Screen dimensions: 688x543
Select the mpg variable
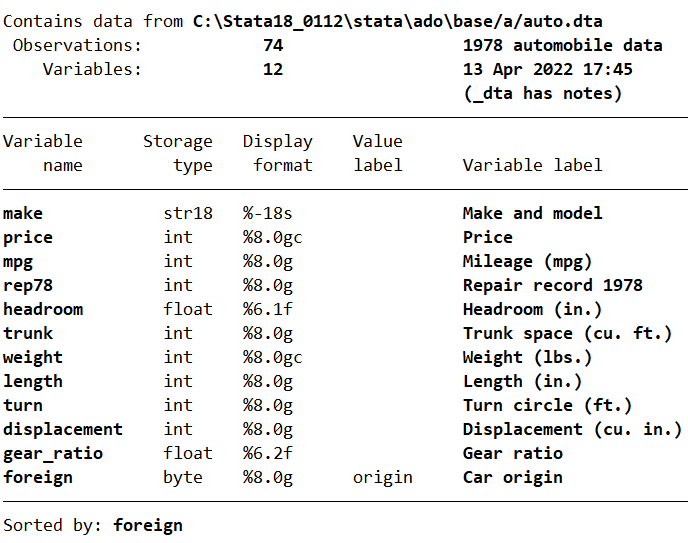pyautogui.click(x=18, y=261)
